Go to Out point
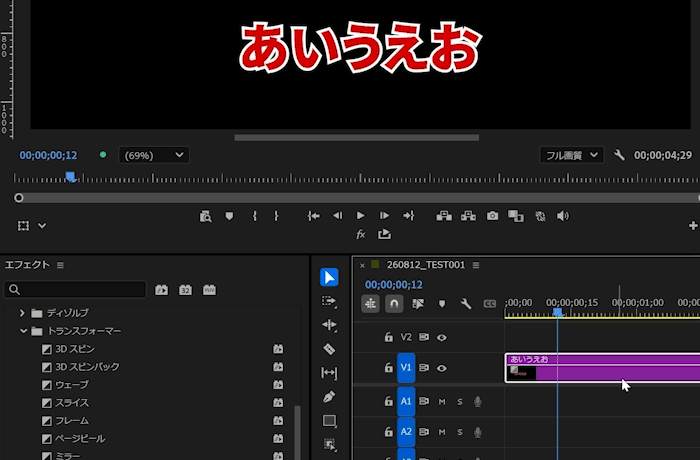 coord(408,216)
